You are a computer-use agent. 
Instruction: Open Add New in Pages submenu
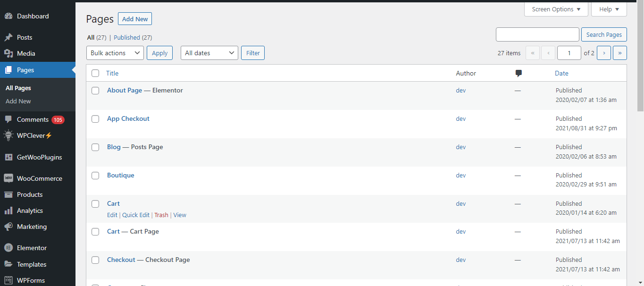click(18, 101)
